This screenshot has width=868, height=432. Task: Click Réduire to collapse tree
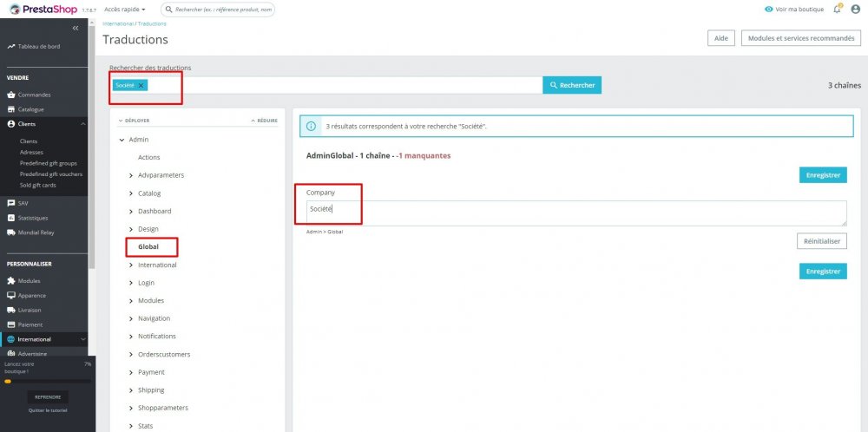click(x=265, y=121)
